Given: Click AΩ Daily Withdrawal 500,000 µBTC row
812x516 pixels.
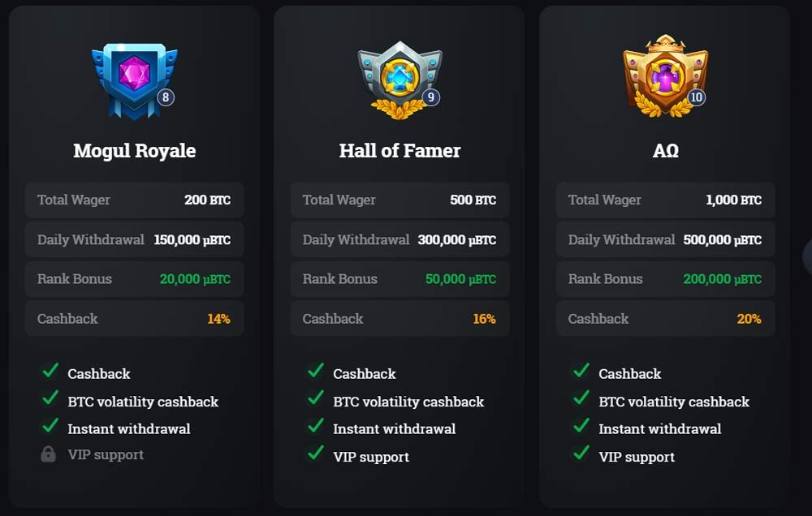Looking at the screenshot, I should point(666,239).
